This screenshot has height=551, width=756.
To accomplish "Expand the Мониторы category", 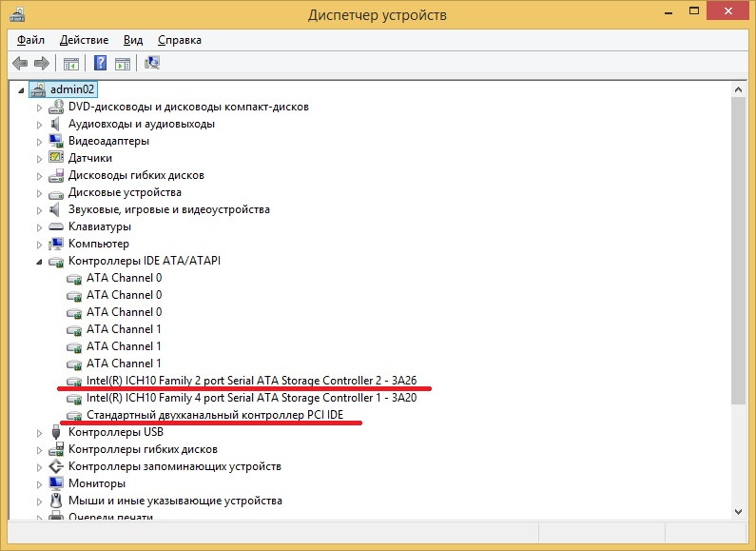I will pos(40,484).
